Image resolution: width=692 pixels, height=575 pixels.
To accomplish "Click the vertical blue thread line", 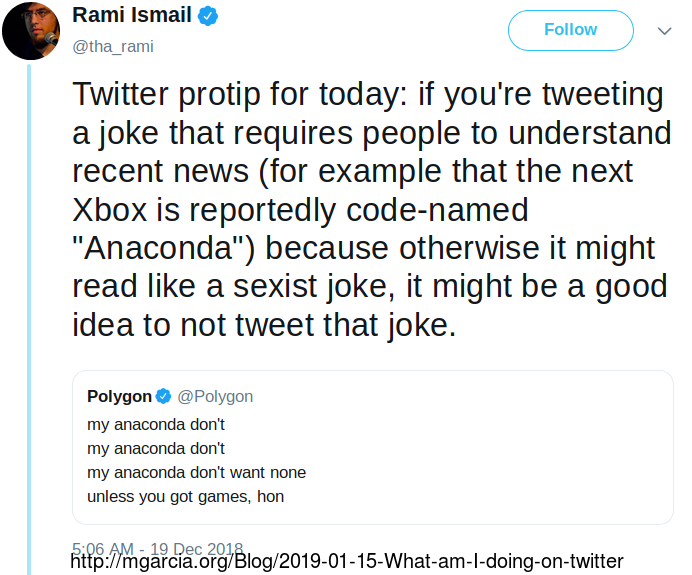I will click(x=29, y=319).
